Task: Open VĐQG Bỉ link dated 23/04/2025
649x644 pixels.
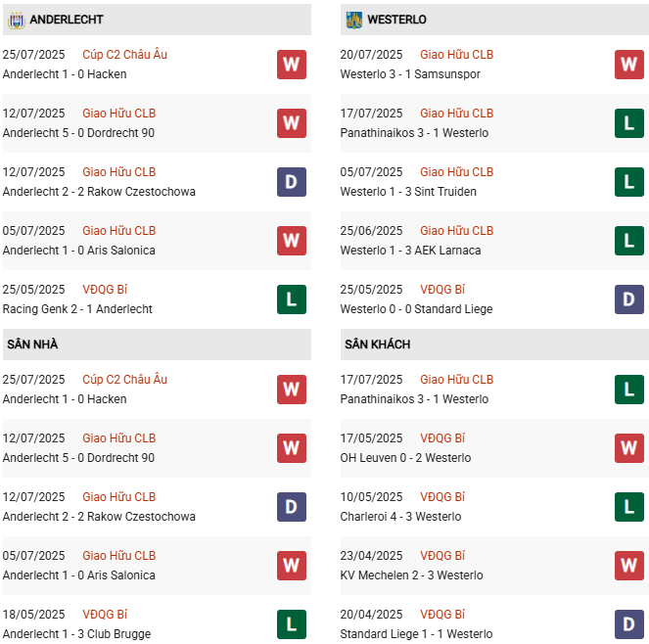Action: point(442,556)
